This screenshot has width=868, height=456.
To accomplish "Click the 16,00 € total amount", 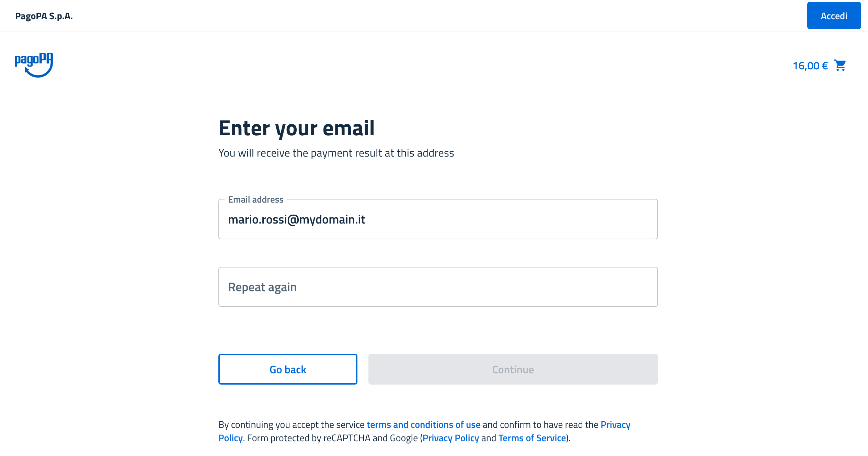I will [x=810, y=66].
